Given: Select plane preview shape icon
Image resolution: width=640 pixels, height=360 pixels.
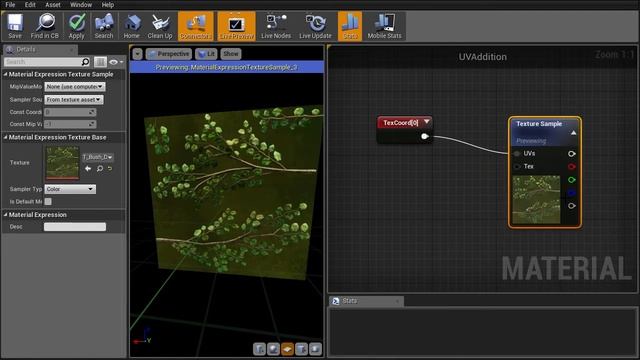Looking at the screenshot, I should coord(287,349).
